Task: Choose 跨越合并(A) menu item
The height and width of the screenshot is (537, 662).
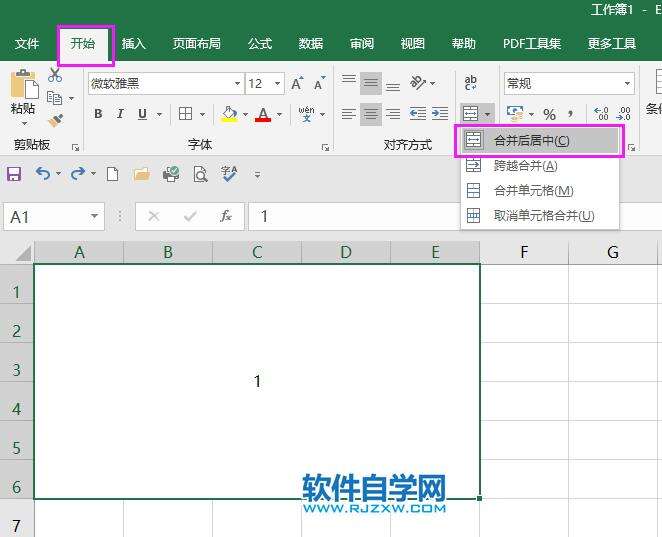Action: tap(540, 165)
